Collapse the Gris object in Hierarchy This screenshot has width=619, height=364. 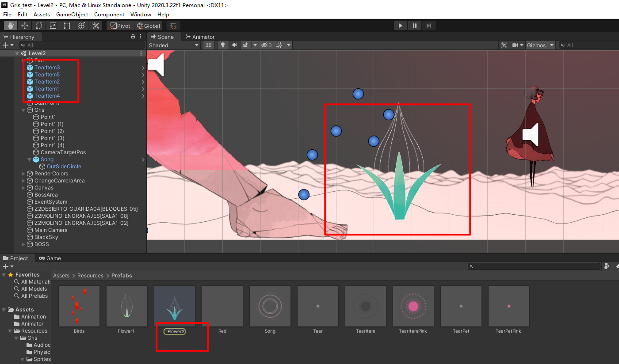[x=23, y=110]
